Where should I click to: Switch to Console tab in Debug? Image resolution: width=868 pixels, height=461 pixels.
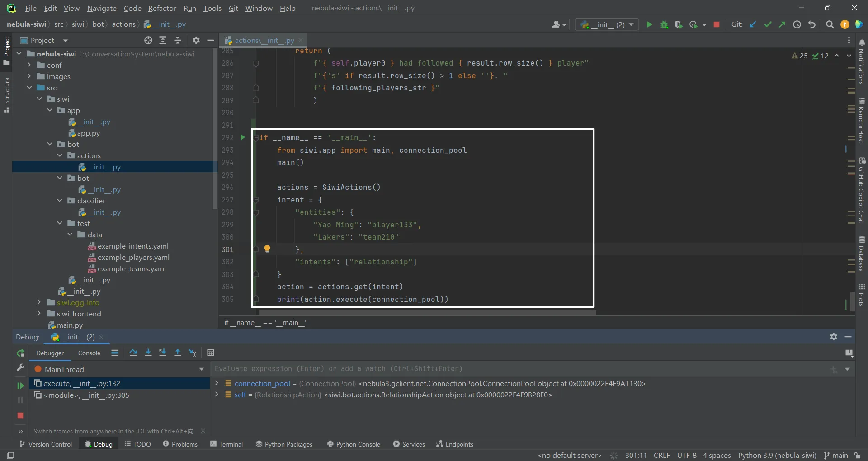coord(89,353)
